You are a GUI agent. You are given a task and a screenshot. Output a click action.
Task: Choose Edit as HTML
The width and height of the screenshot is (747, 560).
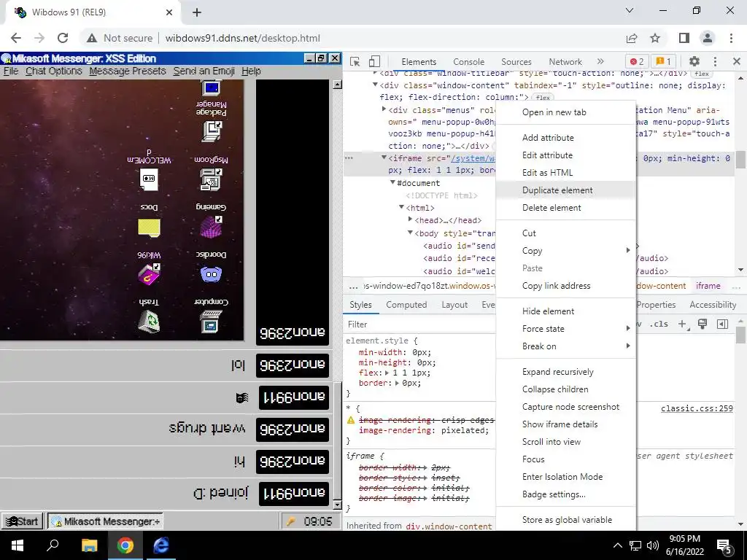pos(565,172)
